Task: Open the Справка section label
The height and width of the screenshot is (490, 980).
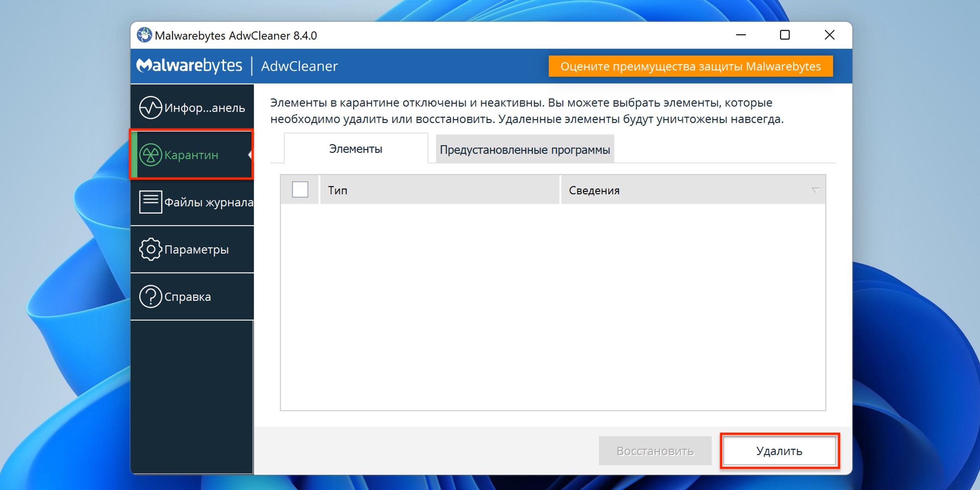Action: [x=187, y=297]
